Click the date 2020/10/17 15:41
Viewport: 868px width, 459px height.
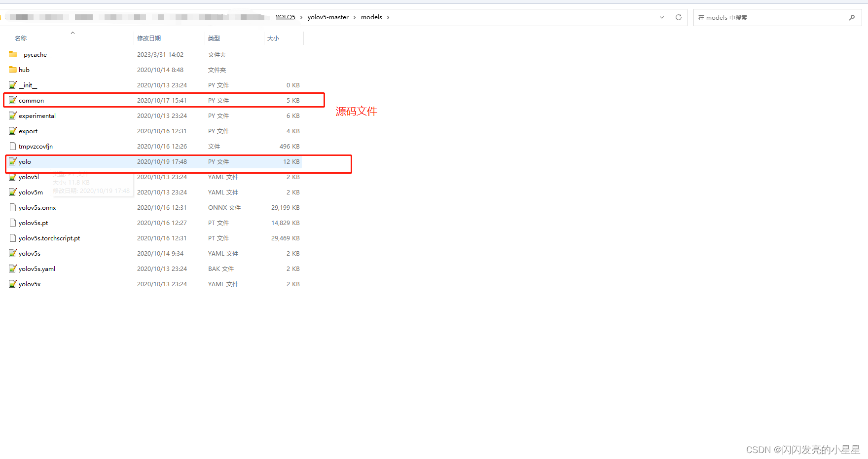click(x=162, y=101)
